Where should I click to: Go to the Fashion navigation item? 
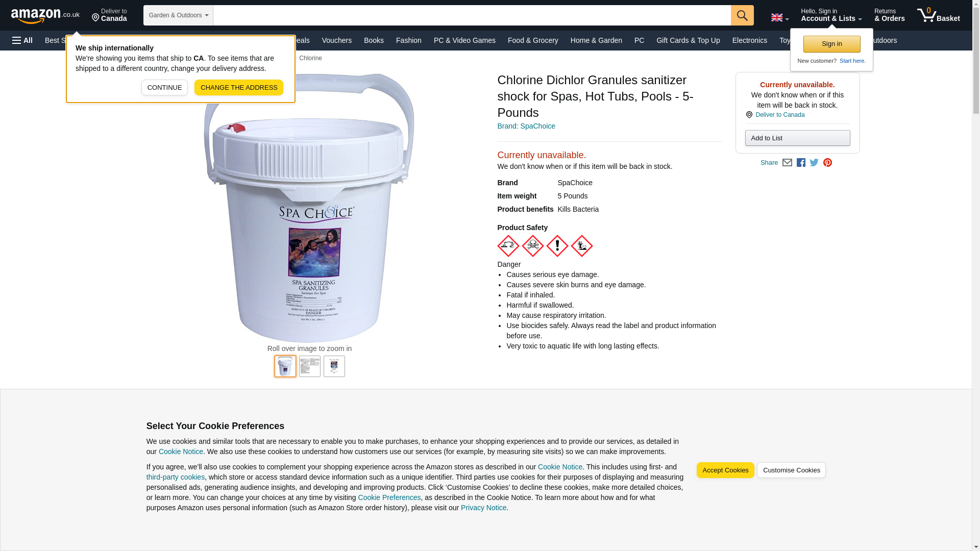(x=408, y=40)
